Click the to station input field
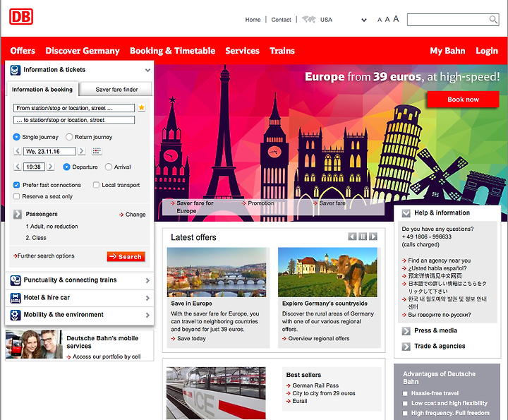508x420 pixels. (74, 120)
